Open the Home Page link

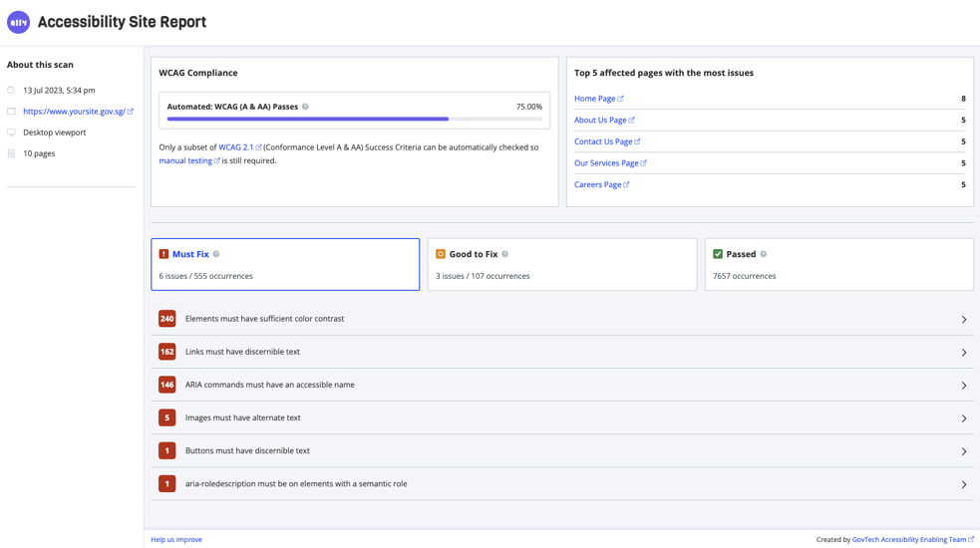[595, 98]
